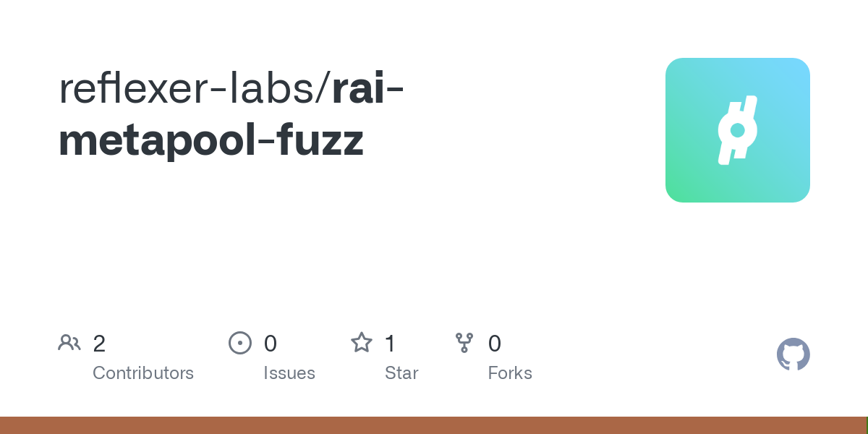Click the Contributors people icon

coord(69,343)
